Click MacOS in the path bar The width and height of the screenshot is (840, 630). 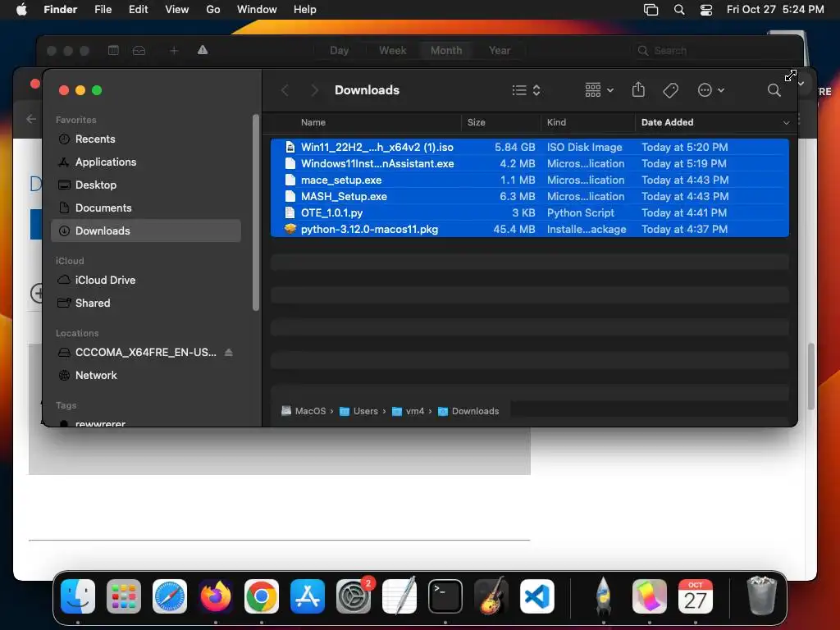[304, 411]
